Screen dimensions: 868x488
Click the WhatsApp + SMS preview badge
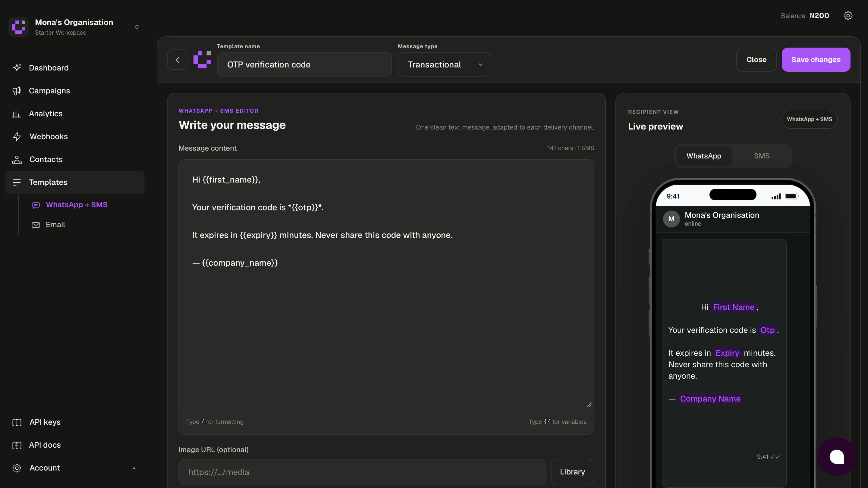[x=809, y=119]
